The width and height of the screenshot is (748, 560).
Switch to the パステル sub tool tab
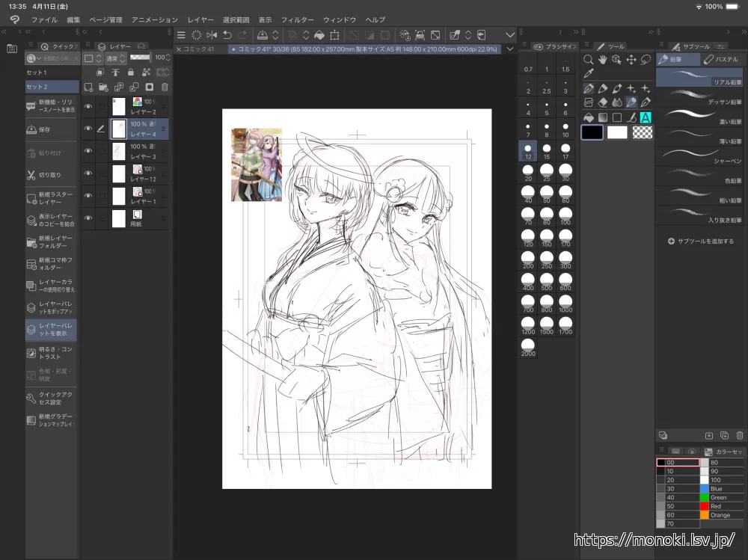pos(721,59)
